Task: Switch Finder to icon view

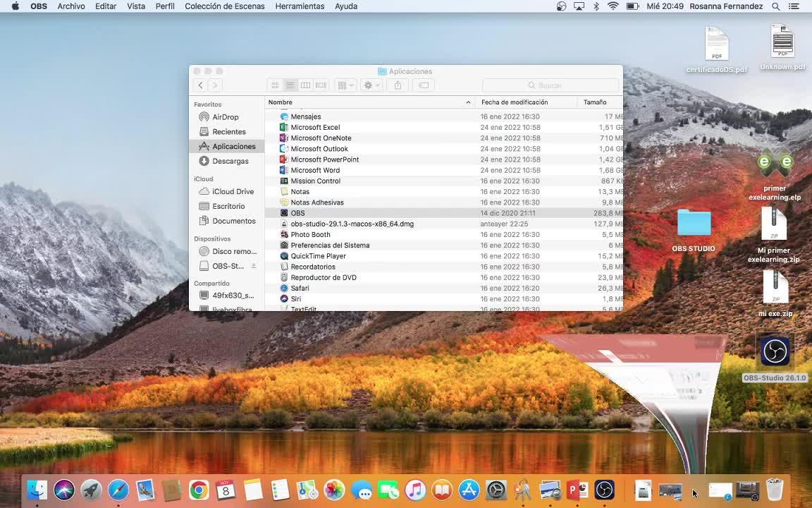Action: 275,85
